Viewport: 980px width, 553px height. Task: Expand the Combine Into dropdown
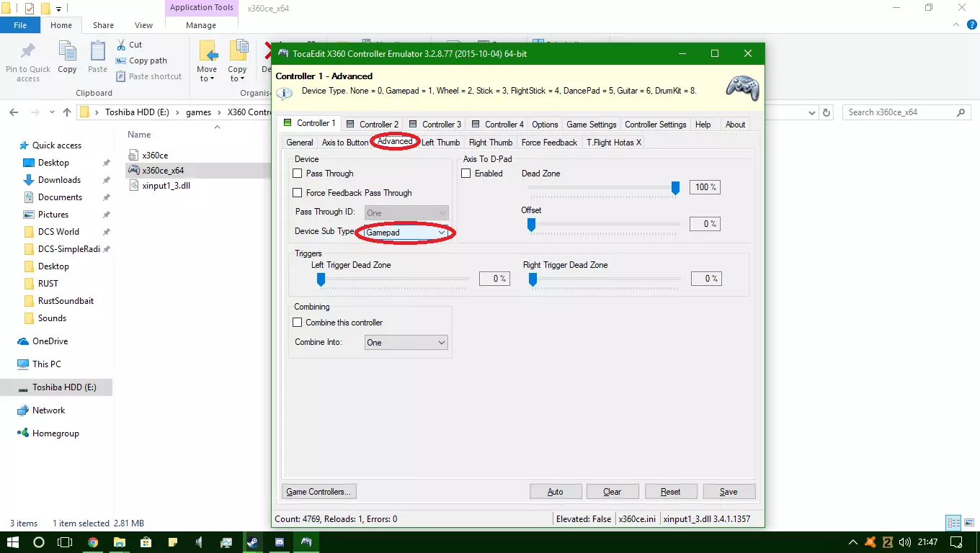[406, 343]
